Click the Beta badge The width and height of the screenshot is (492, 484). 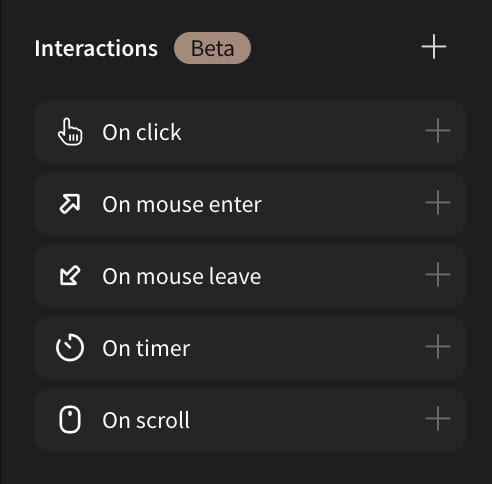(x=212, y=48)
